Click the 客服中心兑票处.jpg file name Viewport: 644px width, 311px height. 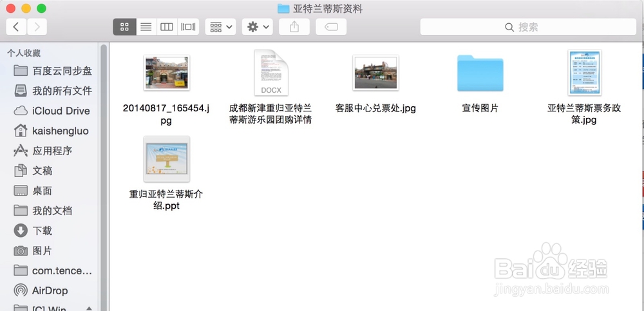point(375,108)
